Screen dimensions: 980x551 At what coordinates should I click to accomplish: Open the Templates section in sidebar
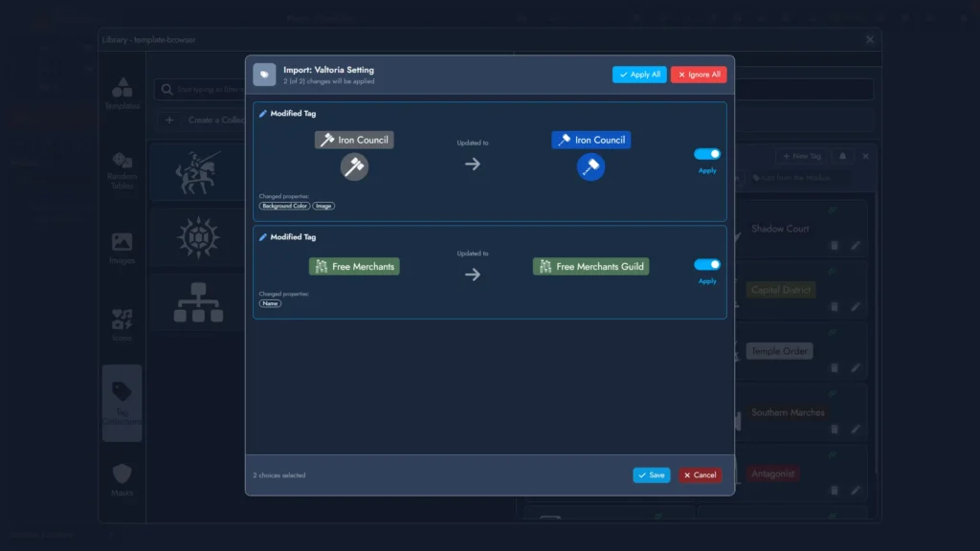(122, 93)
